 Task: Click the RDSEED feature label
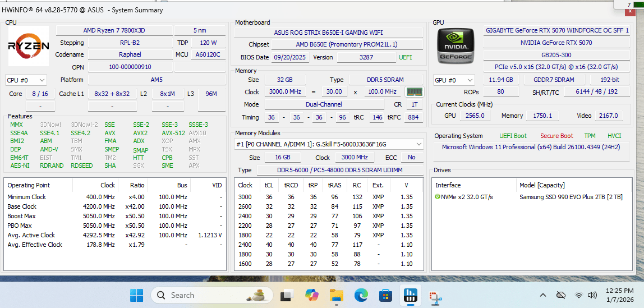(82, 166)
